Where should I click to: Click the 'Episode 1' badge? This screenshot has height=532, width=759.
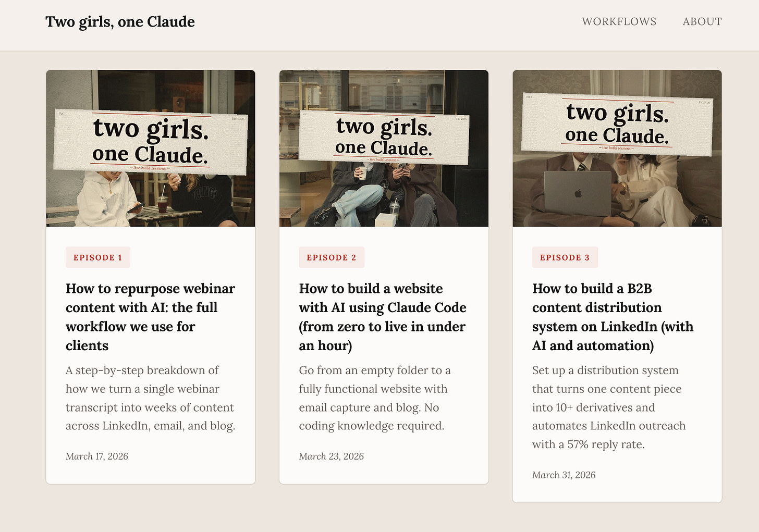pos(98,257)
